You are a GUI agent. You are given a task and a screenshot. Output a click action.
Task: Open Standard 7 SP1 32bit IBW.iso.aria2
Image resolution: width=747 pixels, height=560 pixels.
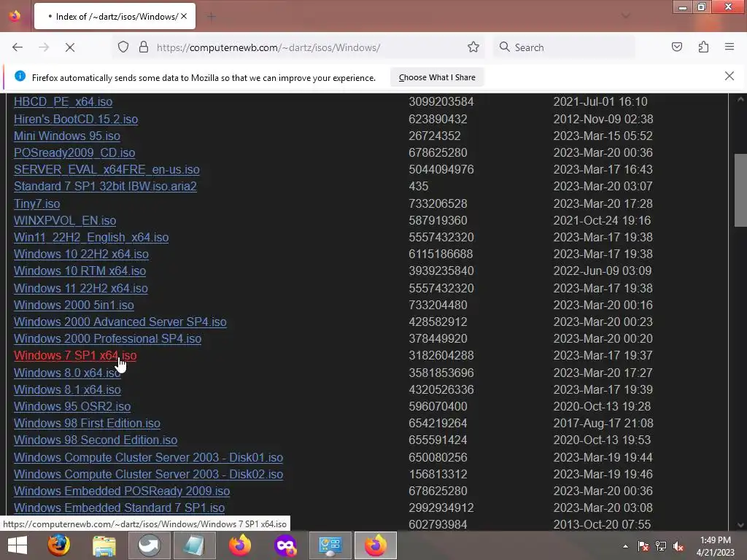coord(105,186)
